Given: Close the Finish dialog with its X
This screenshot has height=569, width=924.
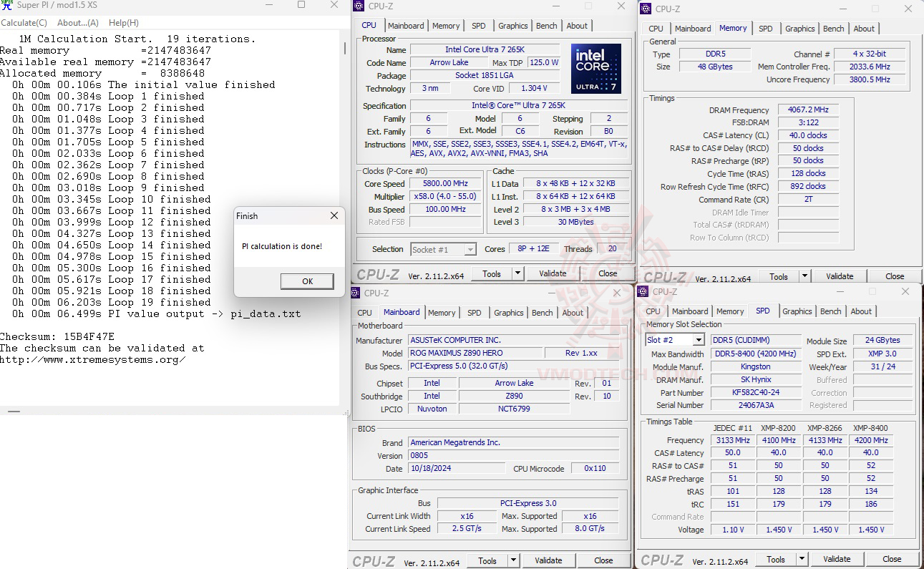Looking at the screenshot, I should [x=334, y=215].
